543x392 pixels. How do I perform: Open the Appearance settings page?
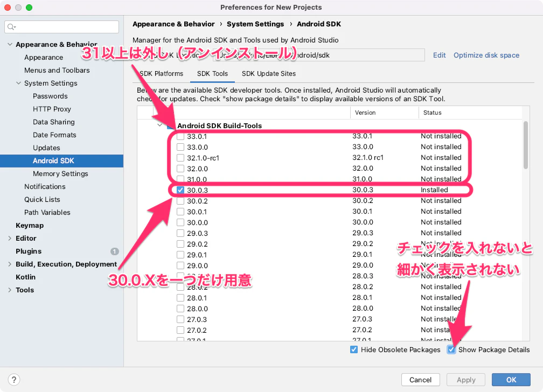pyautogui.click(x=44, y=57)
